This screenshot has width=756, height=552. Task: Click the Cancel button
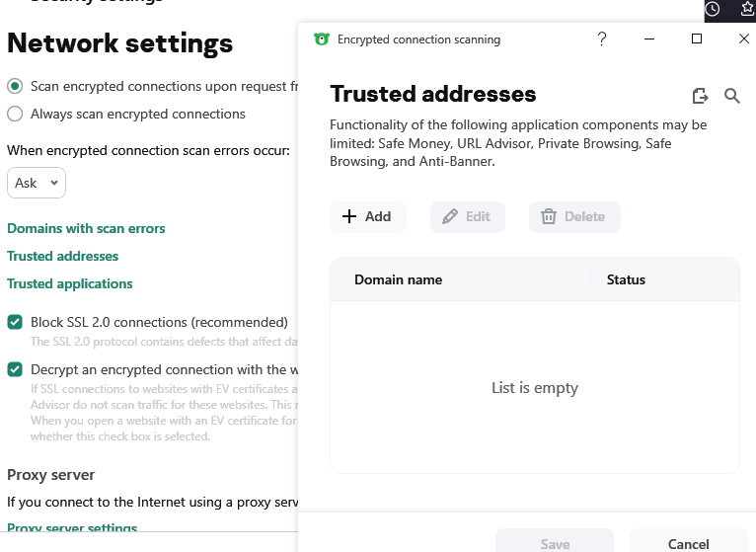click(x=688, y=544)
